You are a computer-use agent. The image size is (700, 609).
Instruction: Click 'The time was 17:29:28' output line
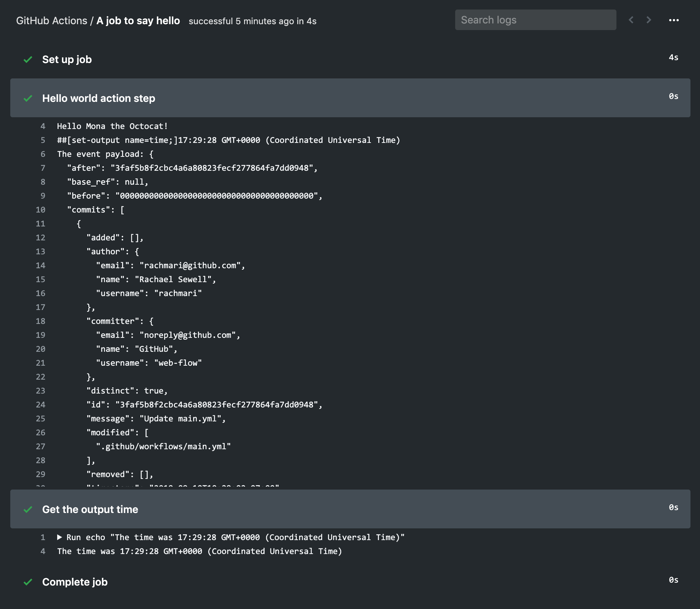click(x=199, y=551)
